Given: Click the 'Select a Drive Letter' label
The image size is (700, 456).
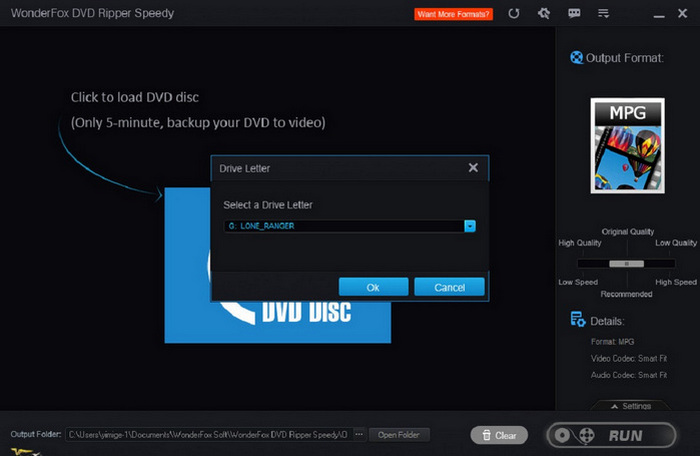Looking at the screenshot, I should (268, 205).
